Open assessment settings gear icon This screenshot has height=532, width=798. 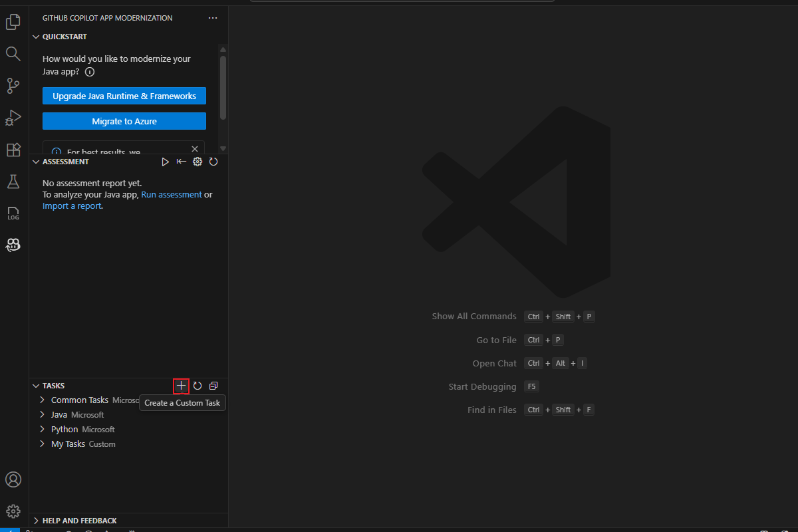click(198, 162)
